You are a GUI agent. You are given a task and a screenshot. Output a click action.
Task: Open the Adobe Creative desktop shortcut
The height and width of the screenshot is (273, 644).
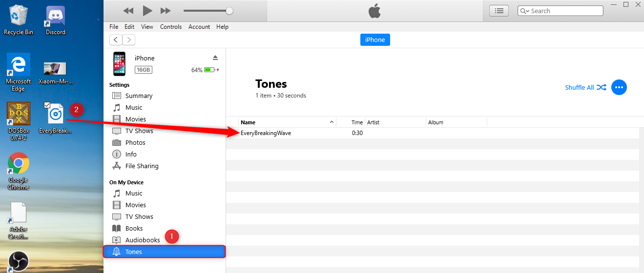[x=19, y=221]
